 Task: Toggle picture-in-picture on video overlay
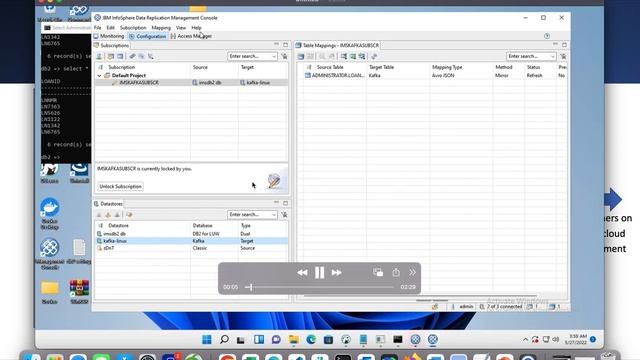(x=378, y=272)
